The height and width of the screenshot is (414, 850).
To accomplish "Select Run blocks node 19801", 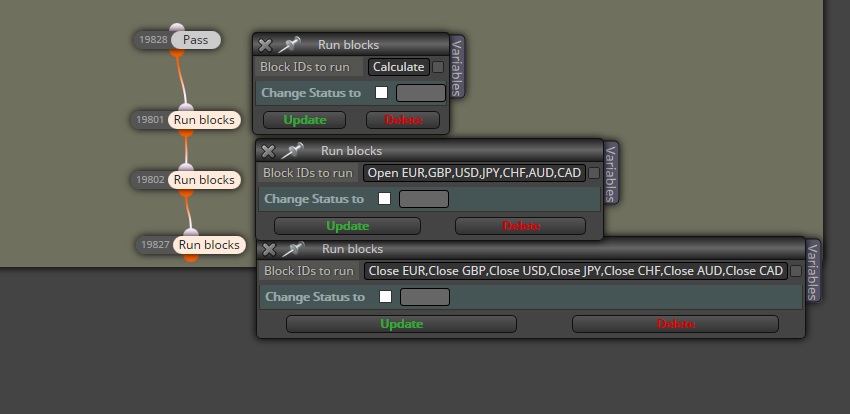I will click(204, 120).
